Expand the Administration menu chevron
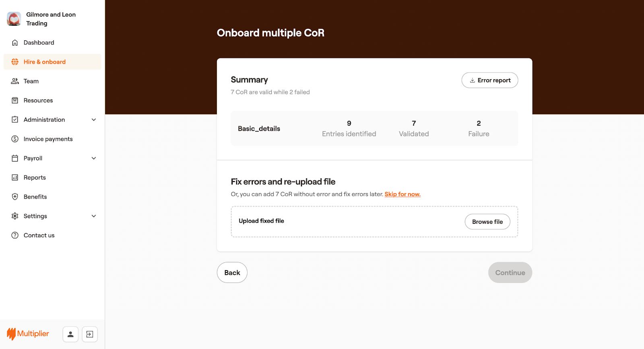The image size is (644, 349). coord(94,120)
